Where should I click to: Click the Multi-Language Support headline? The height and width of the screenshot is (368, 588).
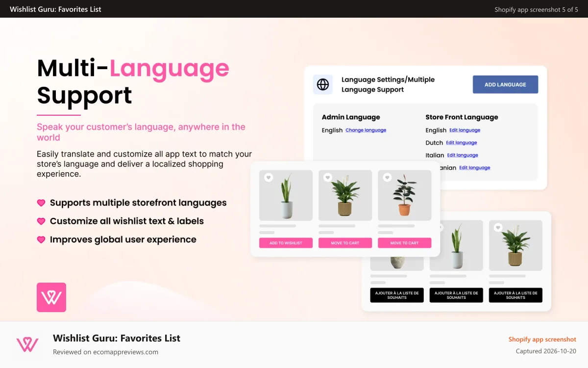(133, 81)
